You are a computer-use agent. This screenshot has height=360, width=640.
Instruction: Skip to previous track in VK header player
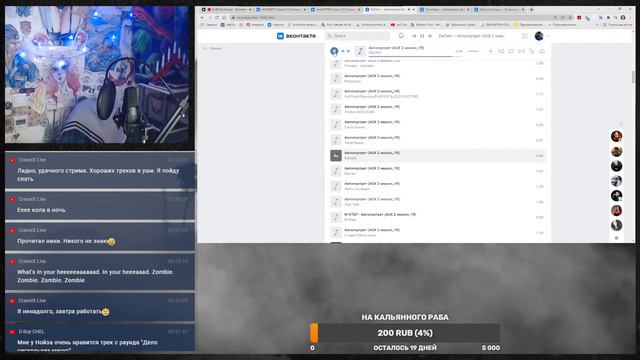414,36
